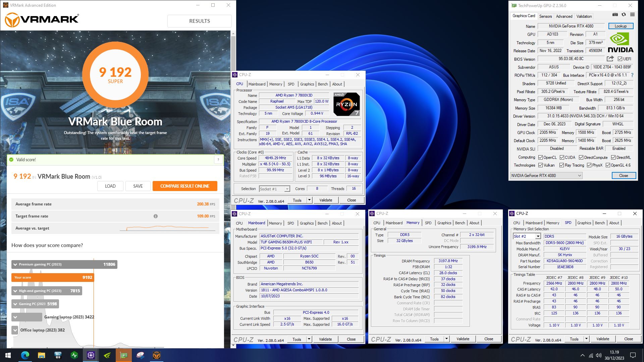
Task: Click the info icon beside Target frame rate
Action: (156, 216)
